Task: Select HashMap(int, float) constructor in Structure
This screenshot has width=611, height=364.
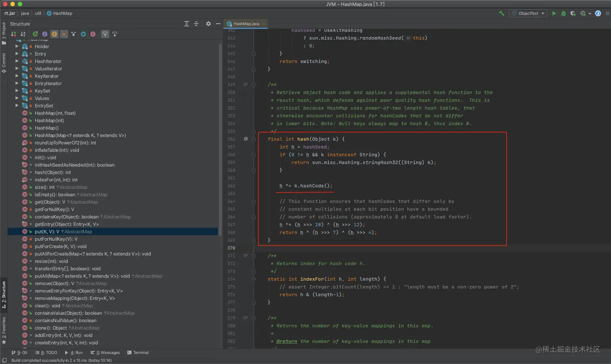Action: click(55, 113)
